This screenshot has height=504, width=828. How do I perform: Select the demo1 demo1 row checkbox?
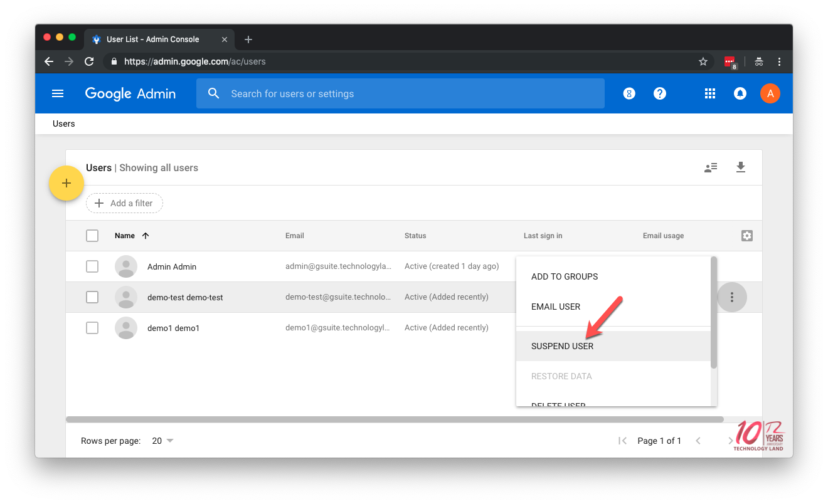(92, 328)
